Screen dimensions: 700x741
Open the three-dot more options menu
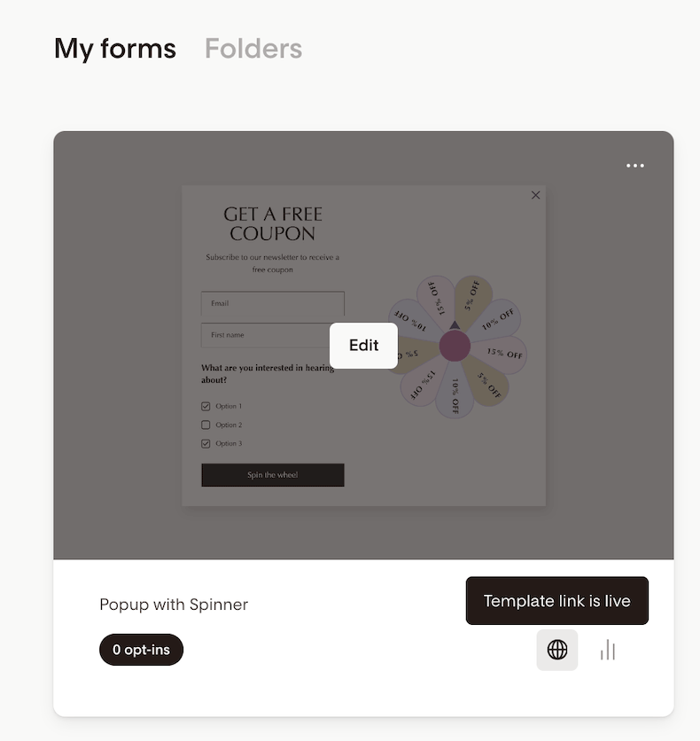pos(635,166)
